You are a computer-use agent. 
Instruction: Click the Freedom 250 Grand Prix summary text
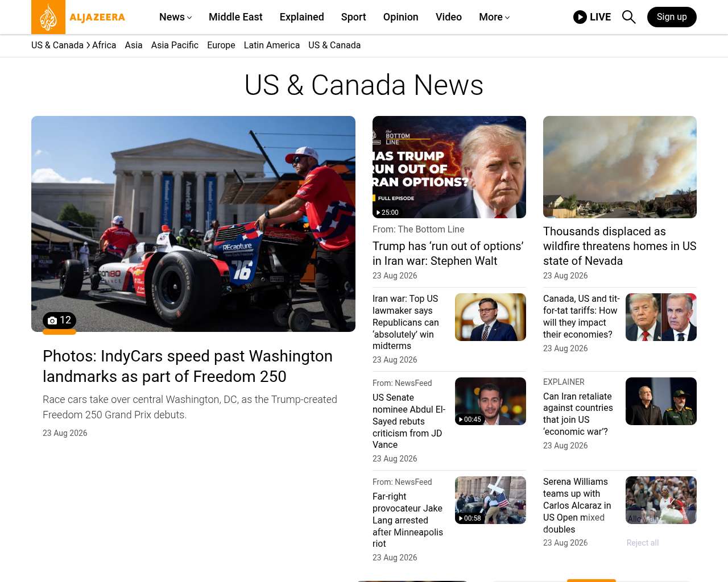(x=190, y=408)
